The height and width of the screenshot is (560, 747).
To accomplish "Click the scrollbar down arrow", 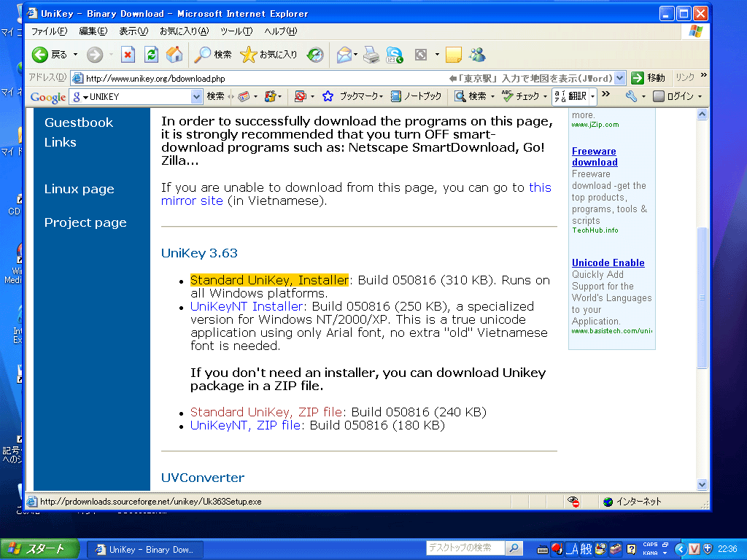I will [x=702, y=484].
